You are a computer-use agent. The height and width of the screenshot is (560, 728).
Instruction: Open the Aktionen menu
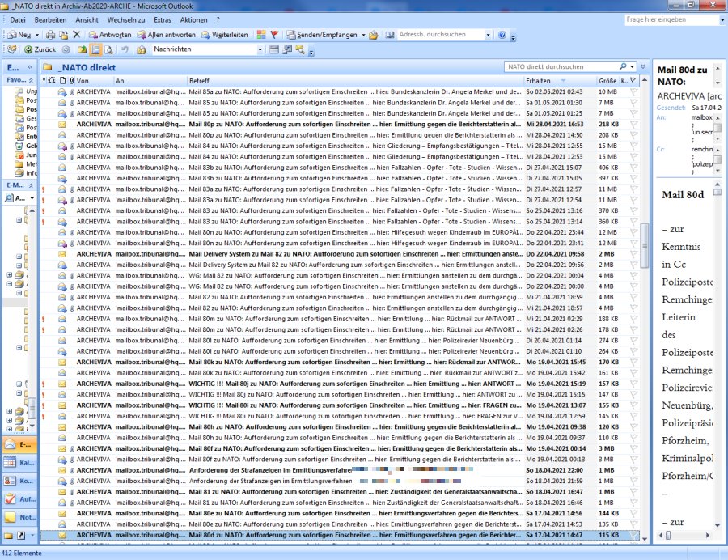[x=193, y=20]
